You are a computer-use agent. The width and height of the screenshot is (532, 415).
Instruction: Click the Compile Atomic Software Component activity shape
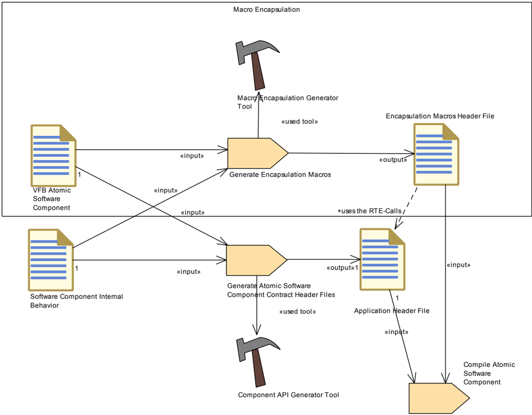[x=439, y=398]
